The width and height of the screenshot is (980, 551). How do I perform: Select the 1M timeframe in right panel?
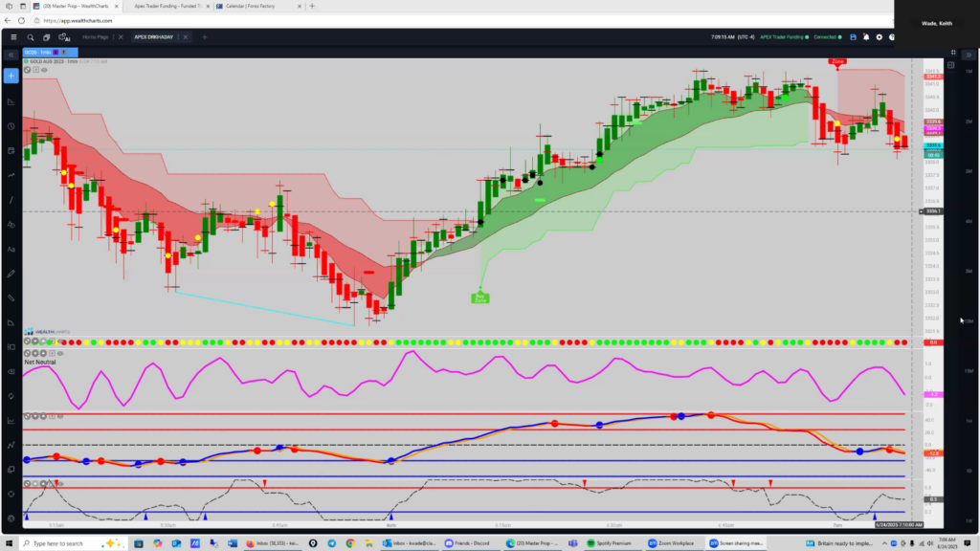coord(969,72)
